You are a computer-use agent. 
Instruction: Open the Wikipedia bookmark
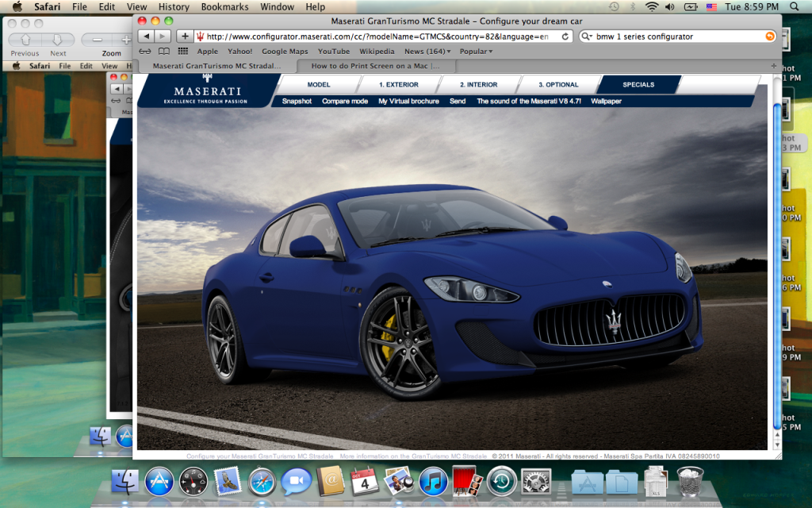pos(377,52)
